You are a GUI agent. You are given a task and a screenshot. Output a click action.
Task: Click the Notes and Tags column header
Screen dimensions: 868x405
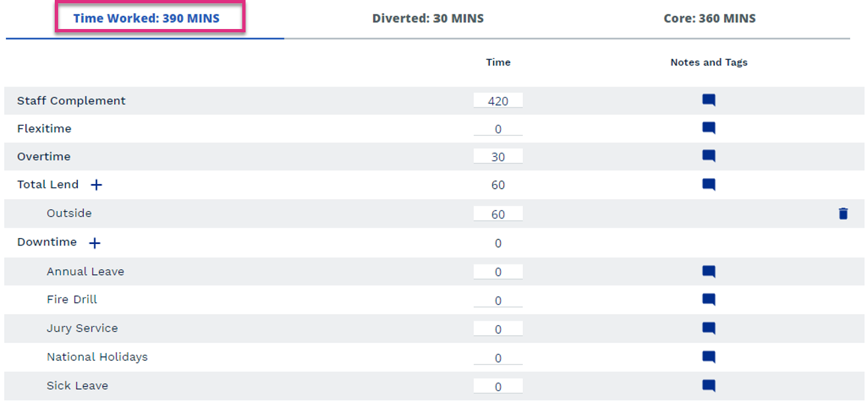click(x=709, y=62)
